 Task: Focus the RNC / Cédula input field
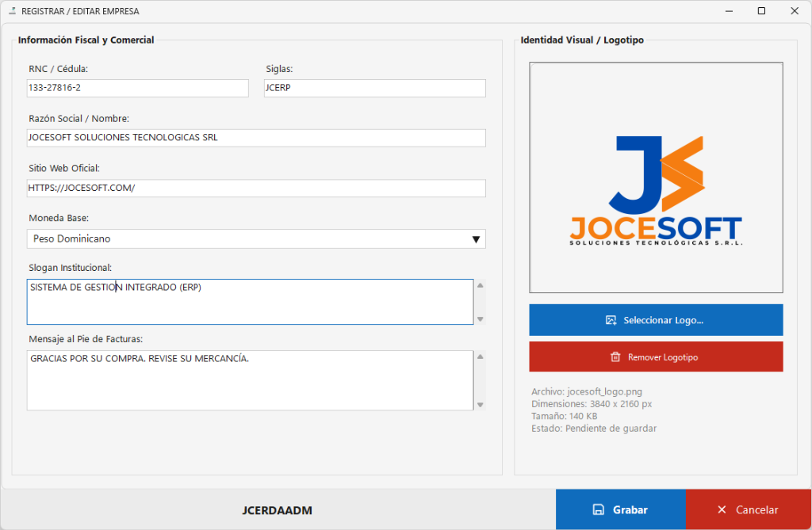point(138,88)
